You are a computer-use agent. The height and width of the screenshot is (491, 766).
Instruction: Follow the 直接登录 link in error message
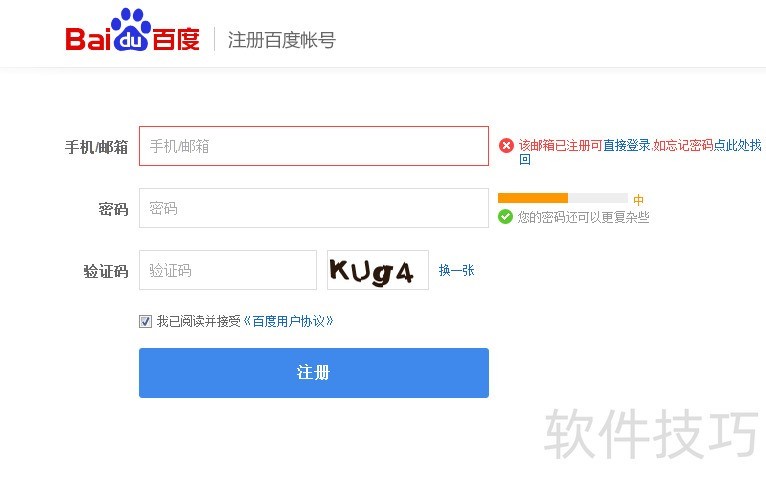coord(626,145)
